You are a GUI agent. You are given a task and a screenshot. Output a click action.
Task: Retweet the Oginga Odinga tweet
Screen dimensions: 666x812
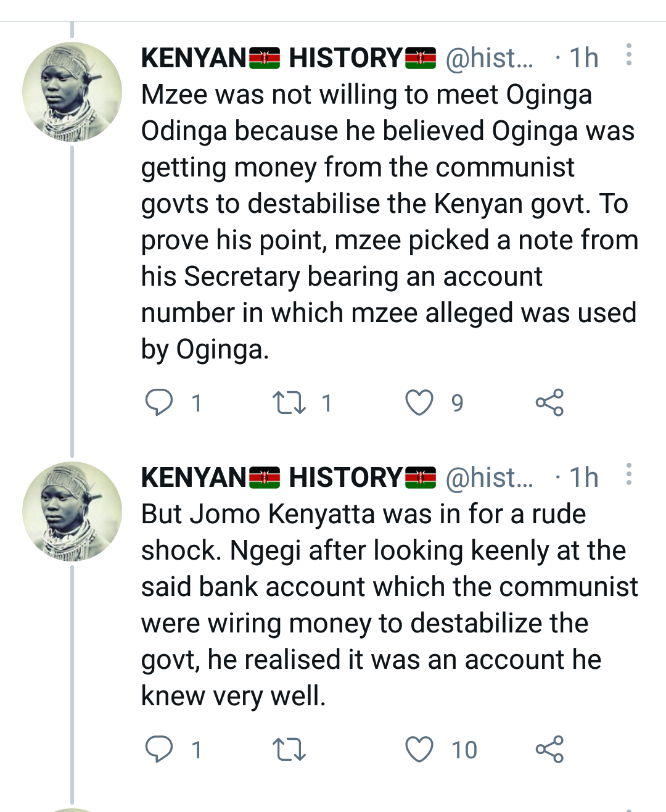[x=289, y=403]
